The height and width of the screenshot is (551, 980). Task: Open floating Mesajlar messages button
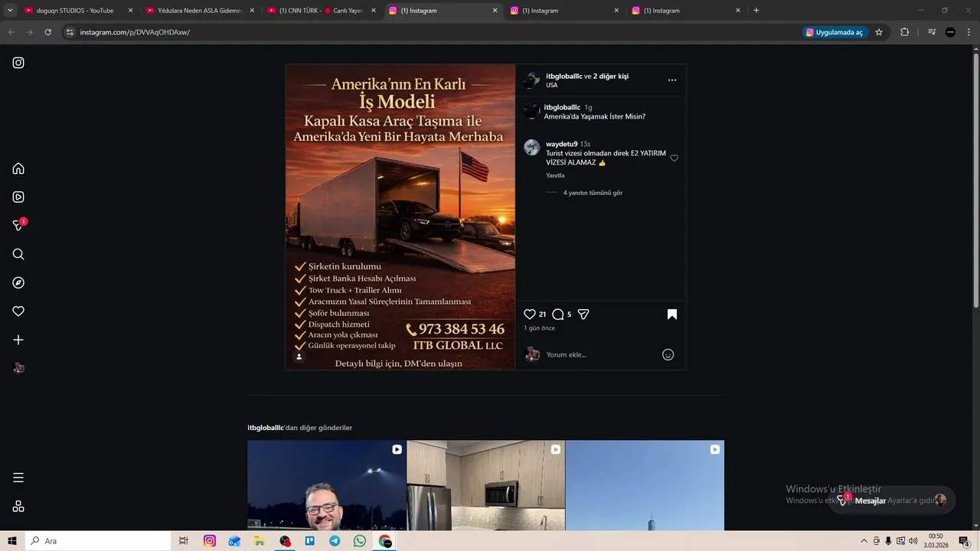pos(892,500)
